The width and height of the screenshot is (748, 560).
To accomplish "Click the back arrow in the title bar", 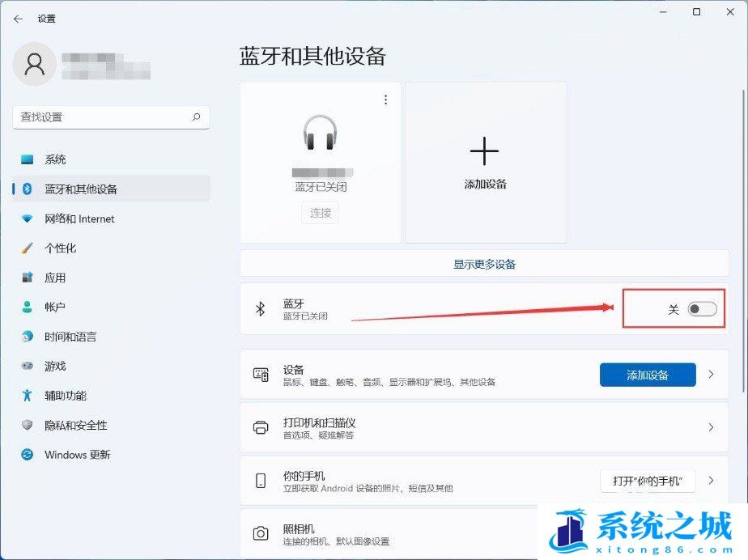I will click(18, 19).
